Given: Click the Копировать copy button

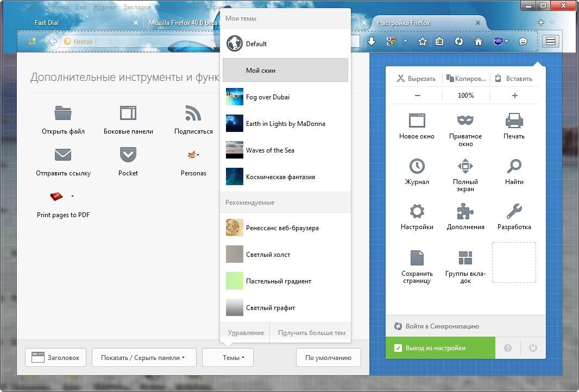Looking at the screenshot, I should coord(465,78).
